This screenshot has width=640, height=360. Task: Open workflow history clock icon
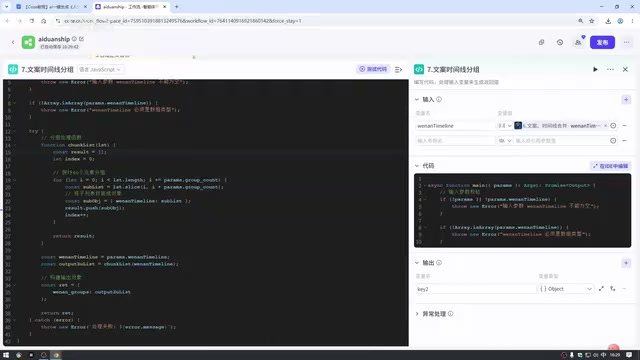point(560,42)
